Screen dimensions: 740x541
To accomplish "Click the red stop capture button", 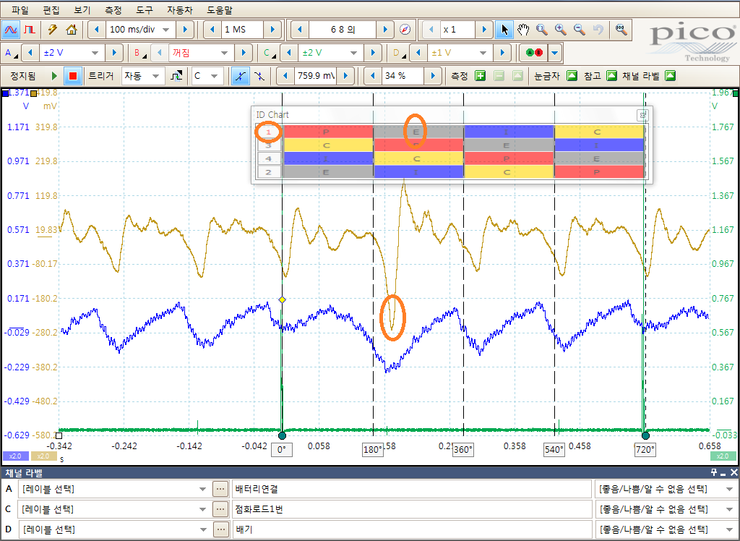I will click(x=73, y=76).
